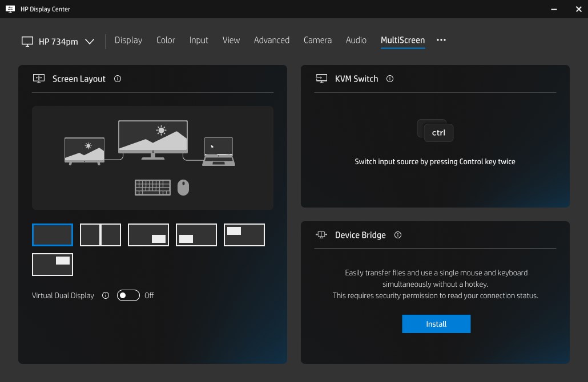
Task: Click the KVM Switch panel icon
Action: coord(321,79)
